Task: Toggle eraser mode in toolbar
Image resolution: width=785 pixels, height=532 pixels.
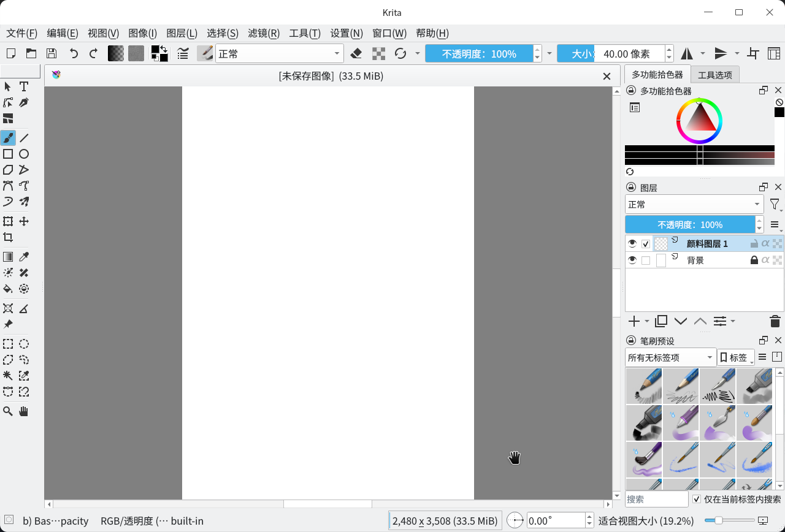Action: click(x=356, y=53)
